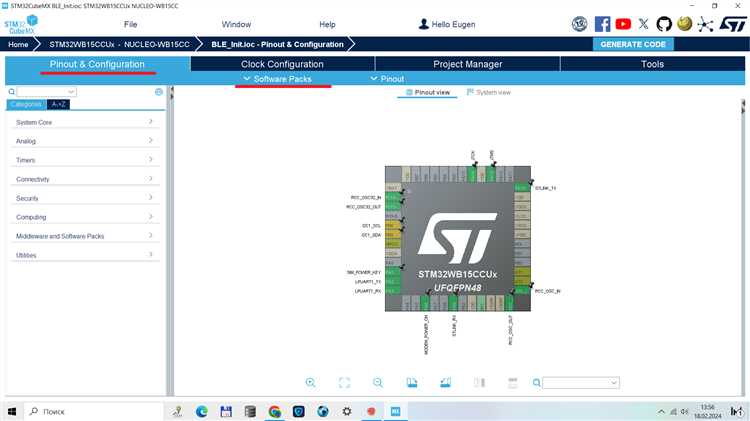Show hidden system tray icons
This screenshot has width=750, height=421.
pyautogui.click(x=661, y=411)
